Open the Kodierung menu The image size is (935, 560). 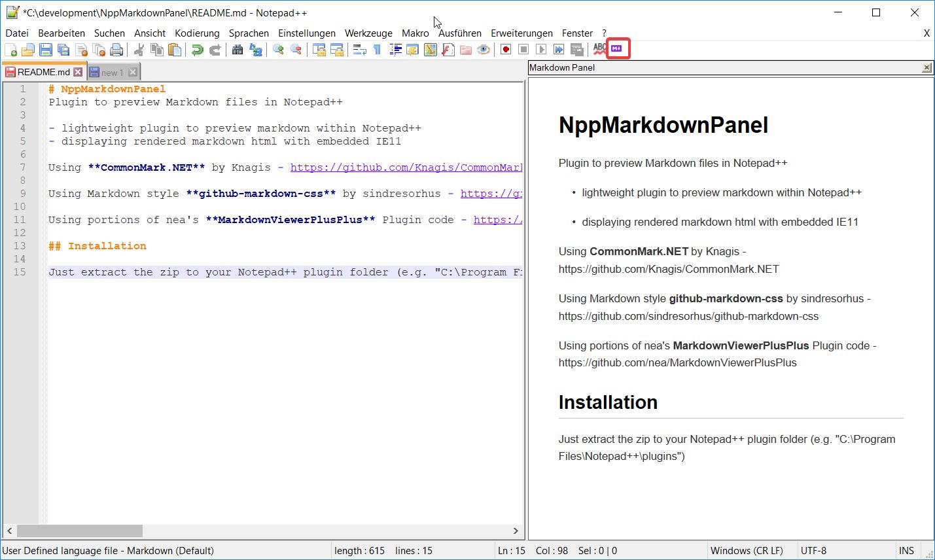point(196,33)
